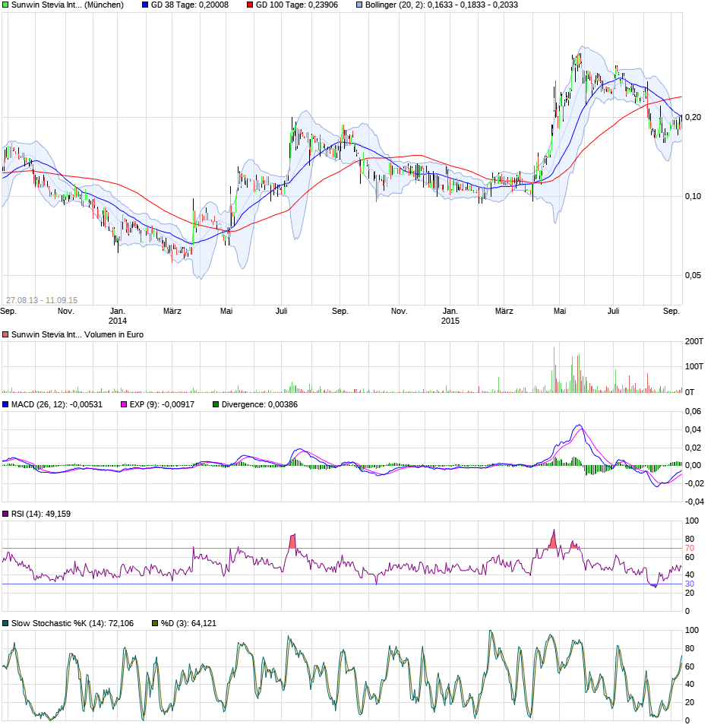Click the first 'Nov.' axis label

[66, 311]
